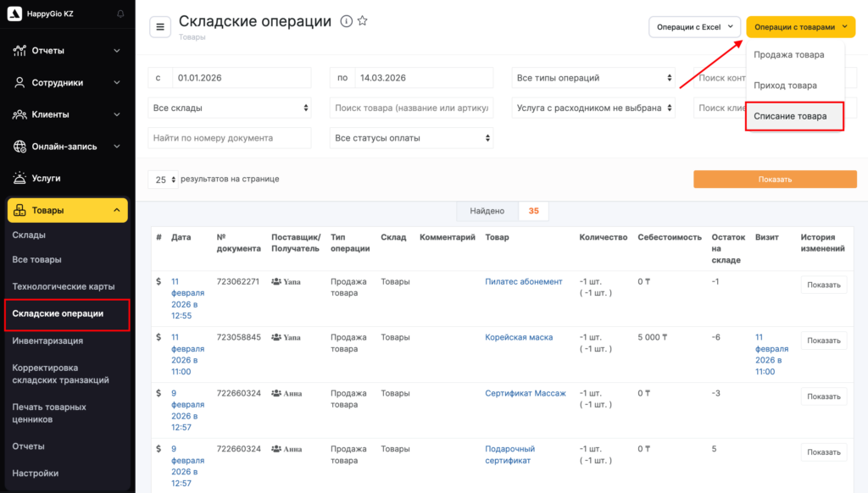The width and height of the screenshot is (868, 493).
Task: Click dollar icon in Корейская маска row
Action: pyautogui.click(x=159, y=337)
